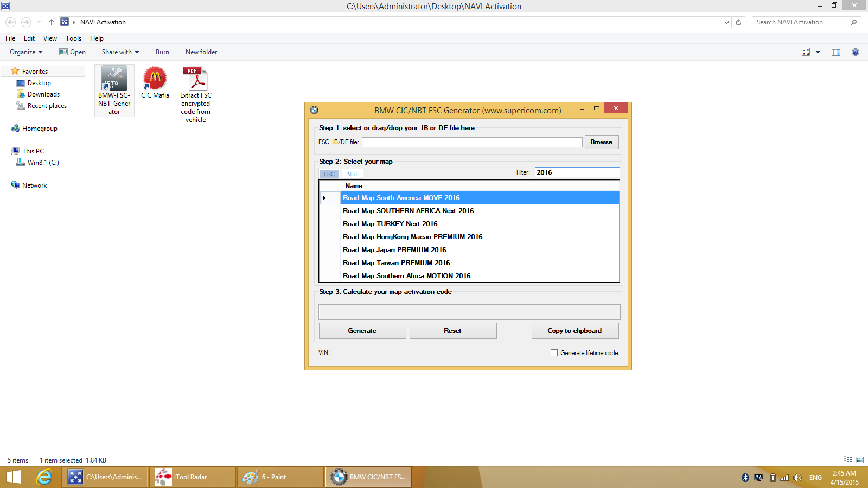Open Win8.1 (C:) drive in navigation pane
This screenshot has width=868, height=488.
(x=43, y=163)
